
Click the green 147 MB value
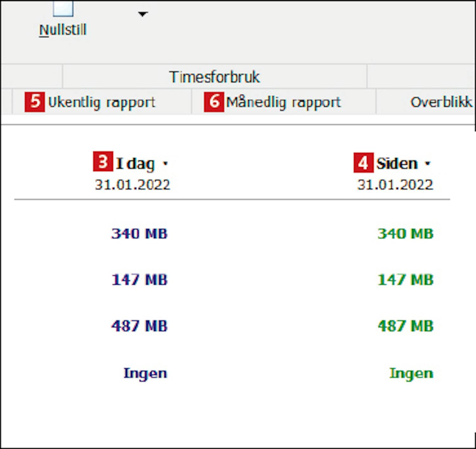point(405,280)
